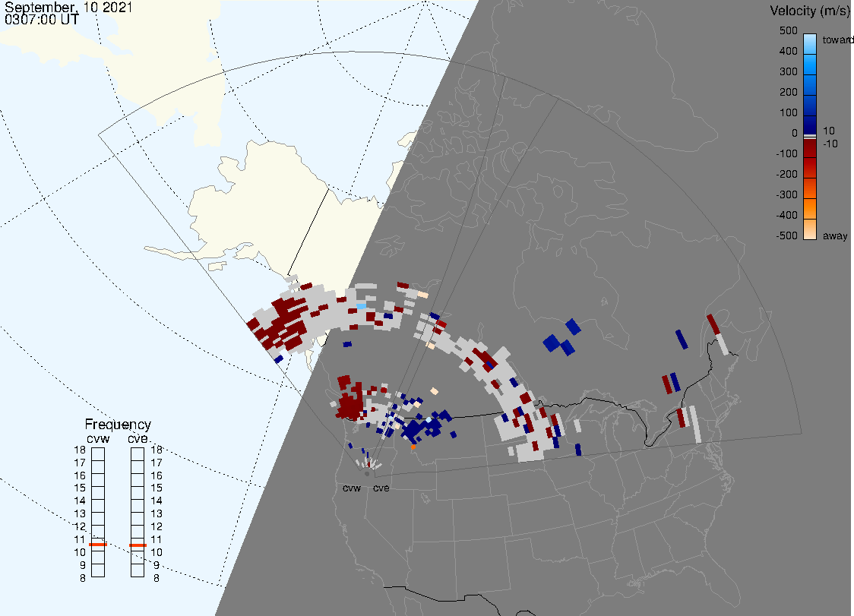Click the 0 value on velocity scale
854x616 pixels.
coord(795,134)
